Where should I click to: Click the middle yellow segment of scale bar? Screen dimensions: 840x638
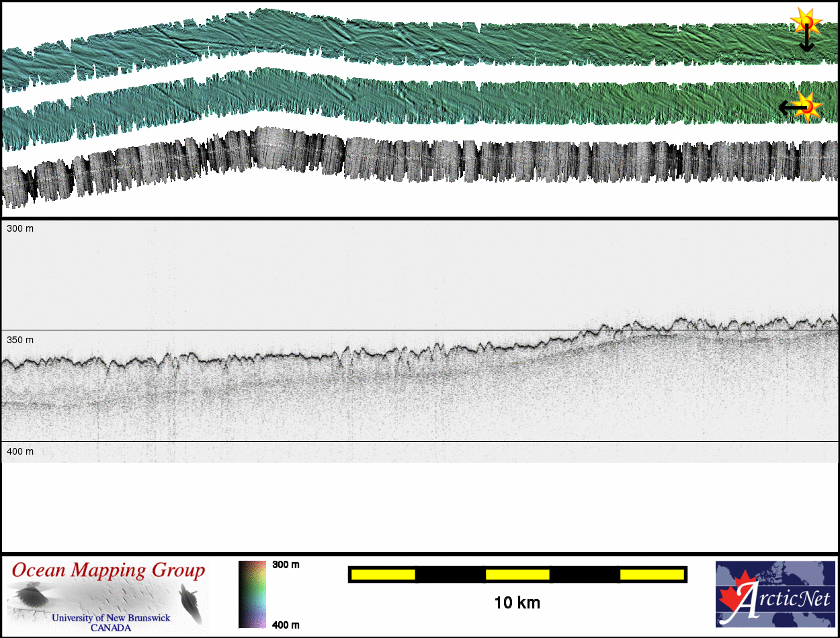pos(517,574)
